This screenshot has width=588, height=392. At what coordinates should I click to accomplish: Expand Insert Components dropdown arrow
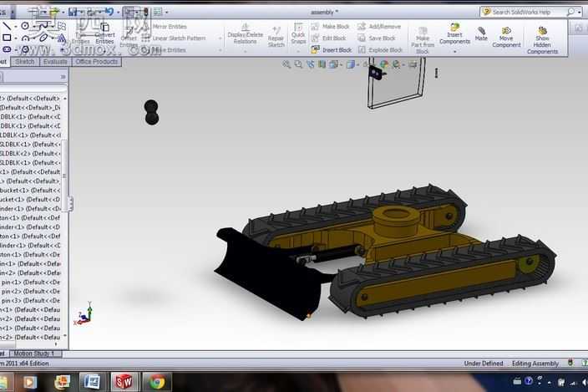point(454,52)
